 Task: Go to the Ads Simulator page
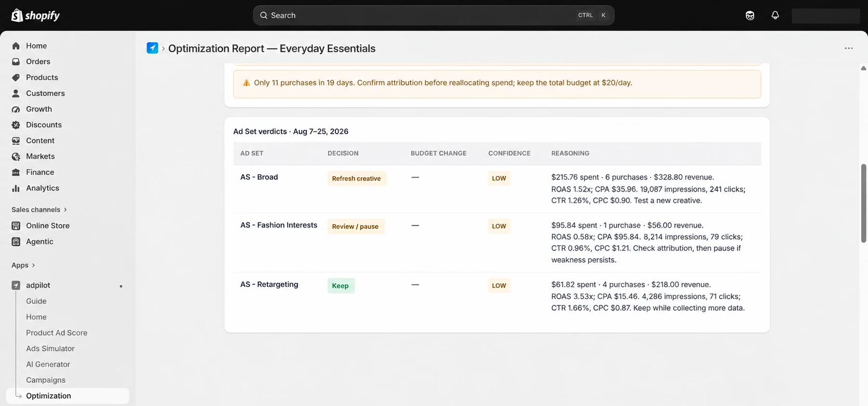pos(50,348)
